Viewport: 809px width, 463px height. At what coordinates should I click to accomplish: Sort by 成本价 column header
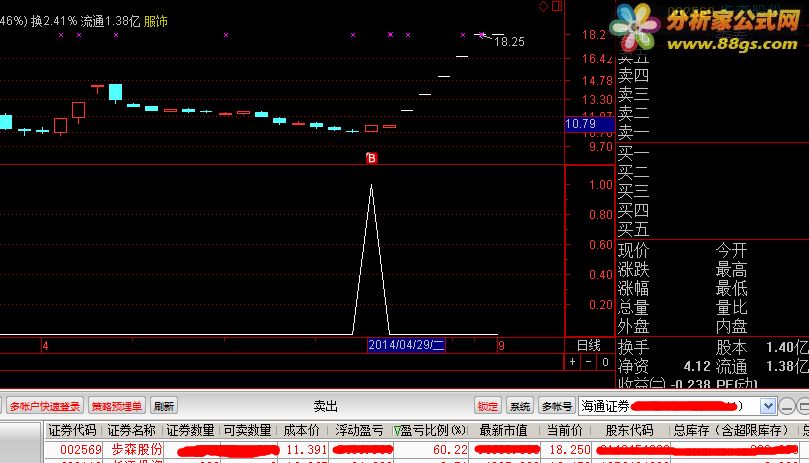(302, 430)
